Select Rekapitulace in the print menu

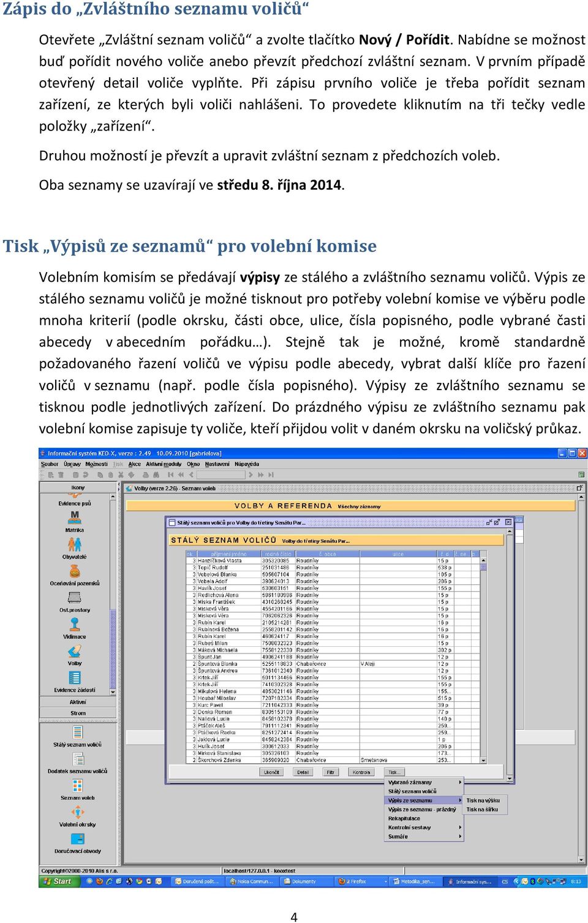click(x=424, y=818)
